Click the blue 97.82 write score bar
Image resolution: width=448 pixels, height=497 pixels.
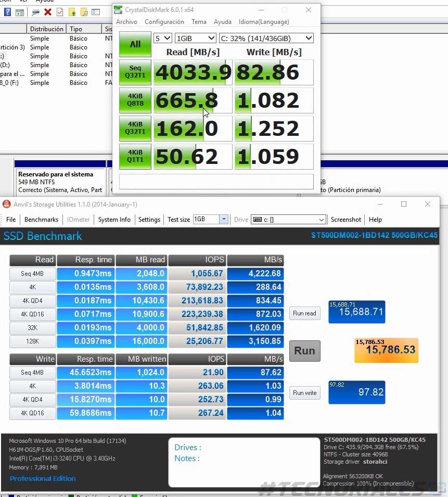pos(356,392)
